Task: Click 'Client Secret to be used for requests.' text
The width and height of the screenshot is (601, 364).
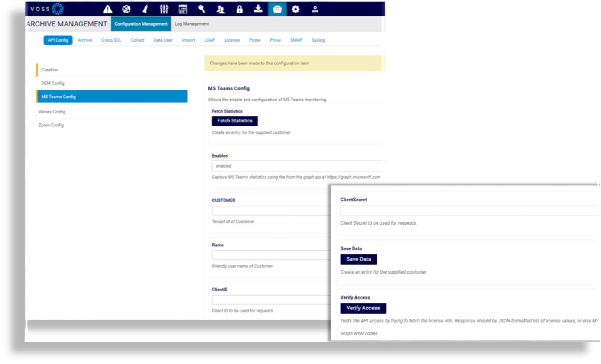Action: click(x=379, y=223)
